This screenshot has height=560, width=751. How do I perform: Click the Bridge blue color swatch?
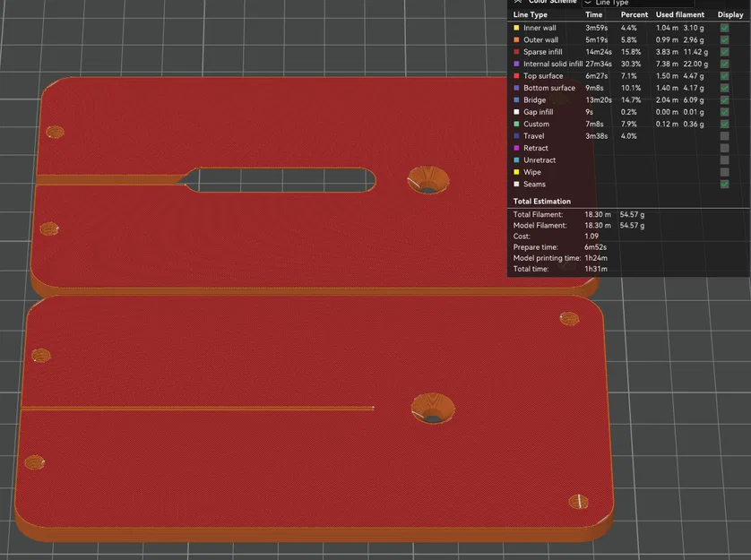pyautogui.click(x=516, y=100)
